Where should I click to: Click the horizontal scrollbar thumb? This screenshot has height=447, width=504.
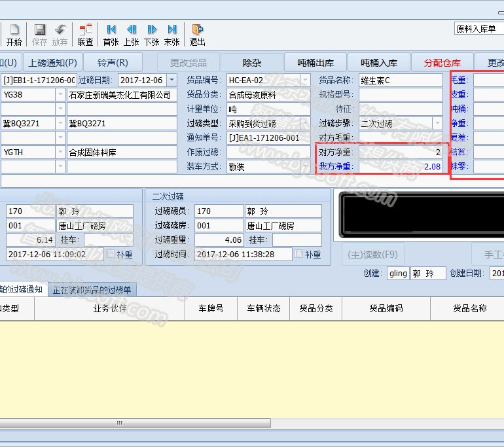[135, 423]
